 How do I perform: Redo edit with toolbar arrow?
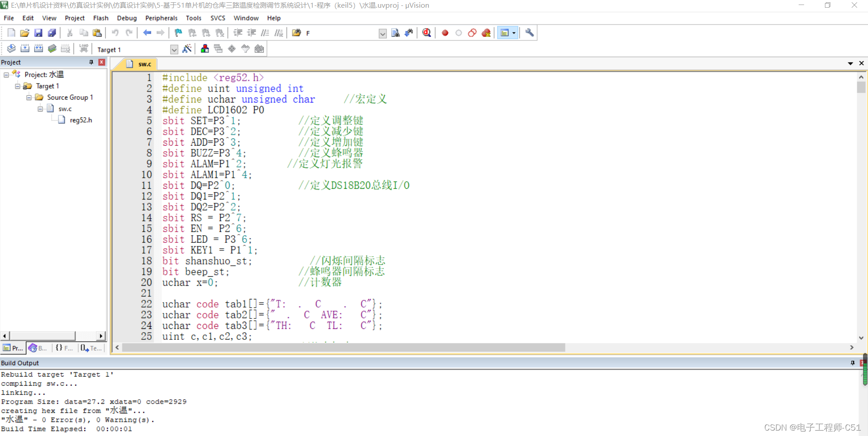[129, 33]
